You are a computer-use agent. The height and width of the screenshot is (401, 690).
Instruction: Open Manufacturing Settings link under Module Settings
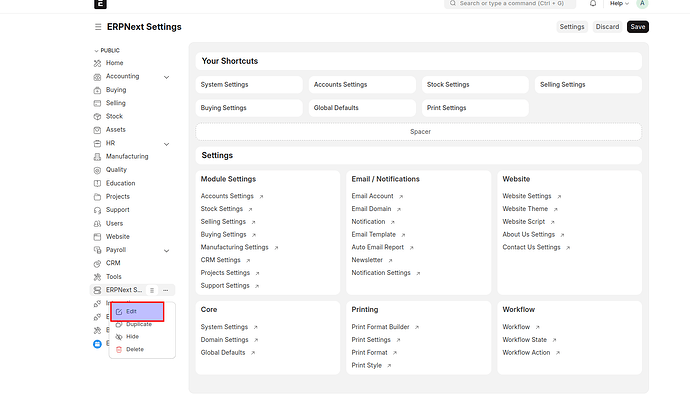(x=235, y=247)
